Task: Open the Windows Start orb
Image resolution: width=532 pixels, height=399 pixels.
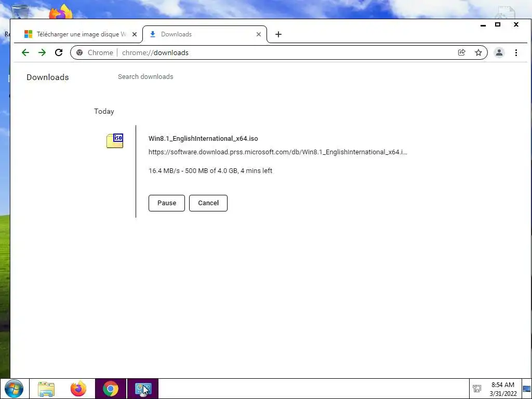Action: click(x=14, y=389)
